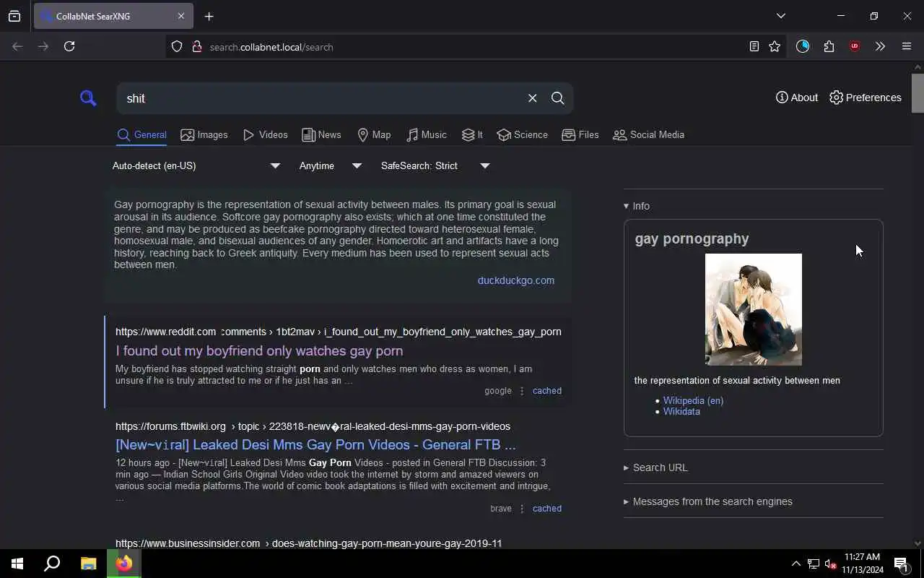Toggle reader view
The width and height of the screenshot is (924, 578).
[754, 46]
